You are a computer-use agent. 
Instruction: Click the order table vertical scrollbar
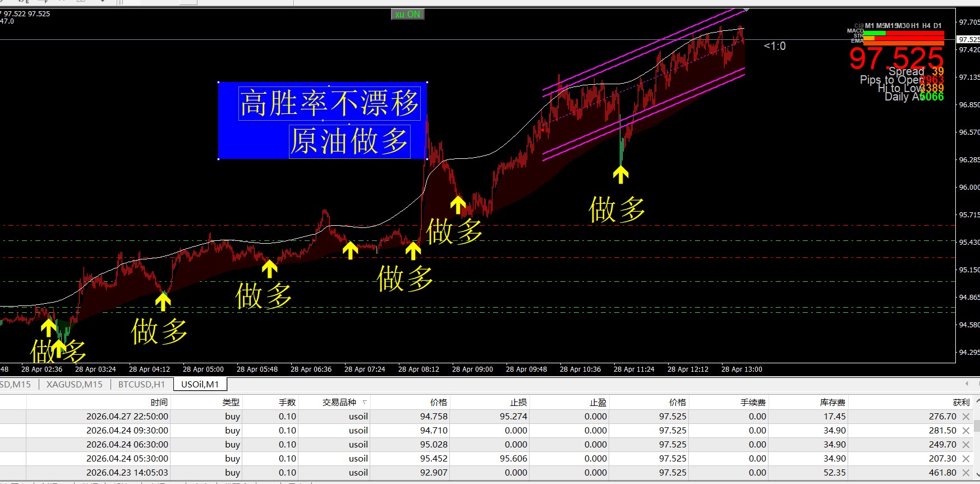[x=977, y=427]
